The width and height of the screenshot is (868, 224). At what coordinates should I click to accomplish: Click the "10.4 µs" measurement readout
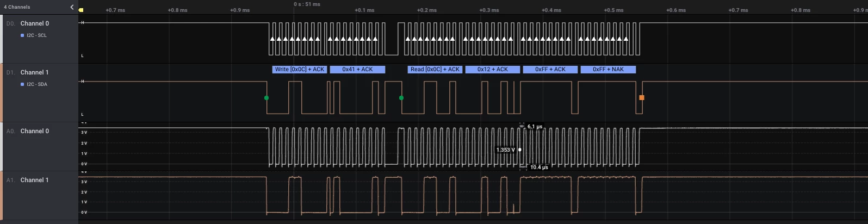pos(539,167)
